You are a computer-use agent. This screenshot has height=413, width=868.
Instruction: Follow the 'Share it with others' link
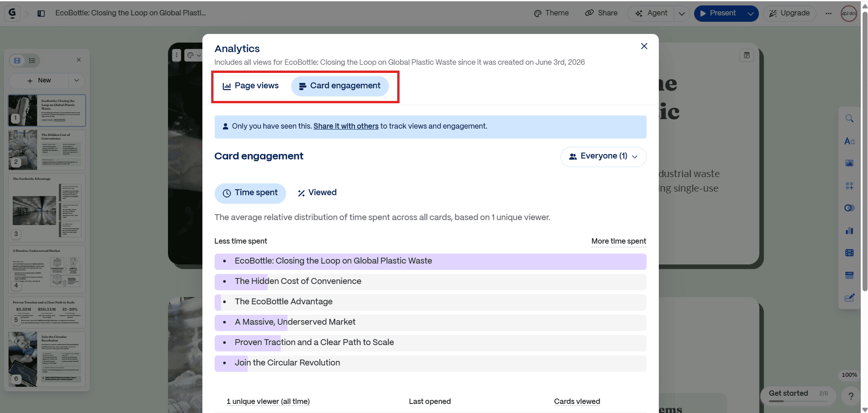346,126
